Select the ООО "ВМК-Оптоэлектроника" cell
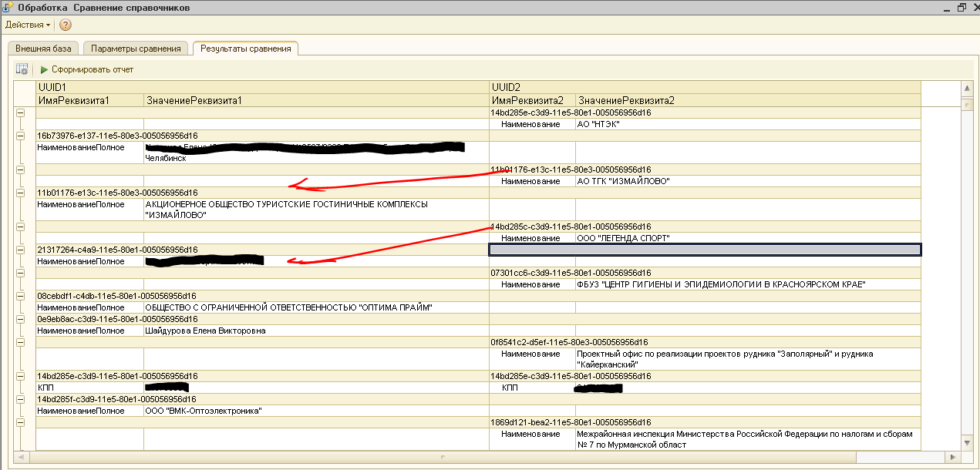This screenshot has height=470, width=980. tap(316, 411)
